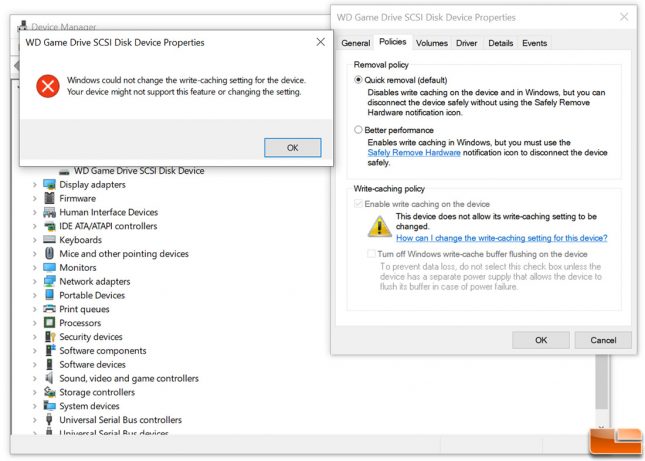Select the Monitors icon
Screen dimensions: 645x461
(49, 267)
